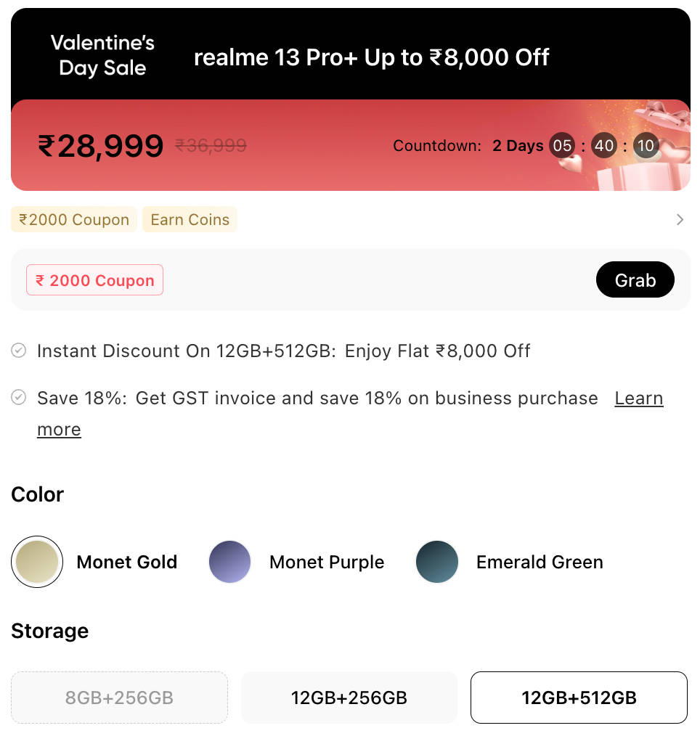
Task: Click the Earn Coins tag
Action: coord(190,219)
